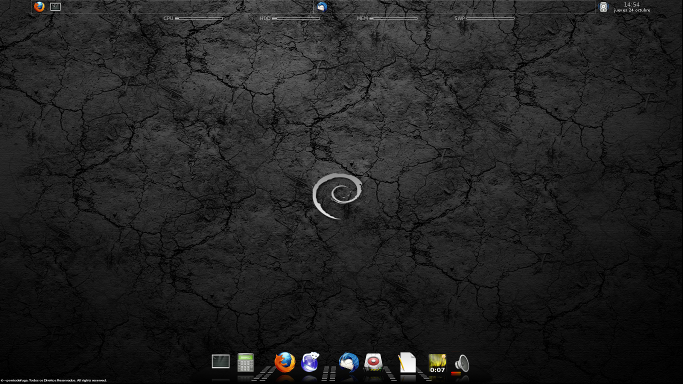The width and height of the screenshot is (683, 384).
Task: Launch the calculator from the dock
Action: point(245,362)
